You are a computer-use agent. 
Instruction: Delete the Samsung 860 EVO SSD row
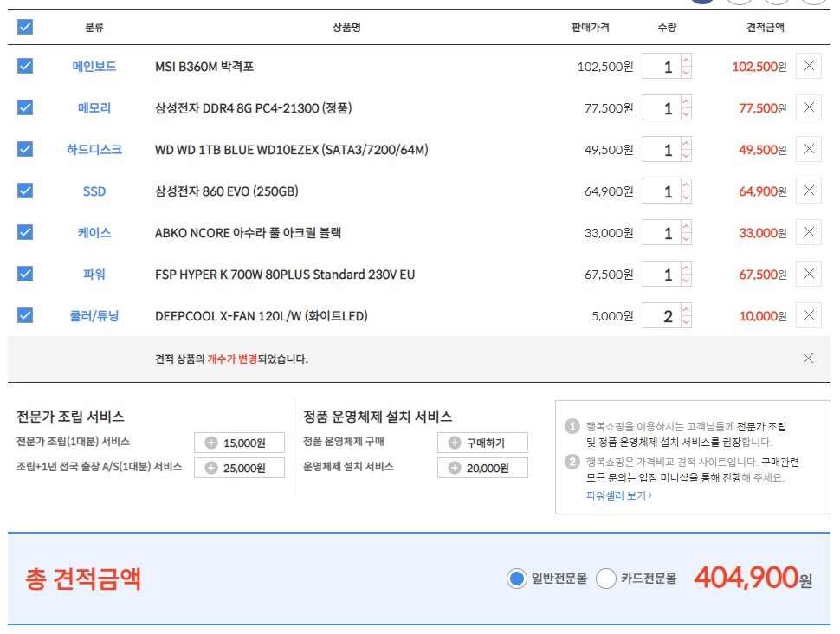pyautogui.click(x=808, y=191)
